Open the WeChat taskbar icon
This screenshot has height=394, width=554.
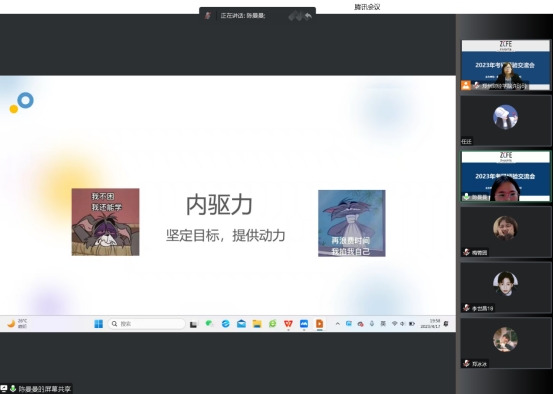pyautogui.click(x=210, y=324)
